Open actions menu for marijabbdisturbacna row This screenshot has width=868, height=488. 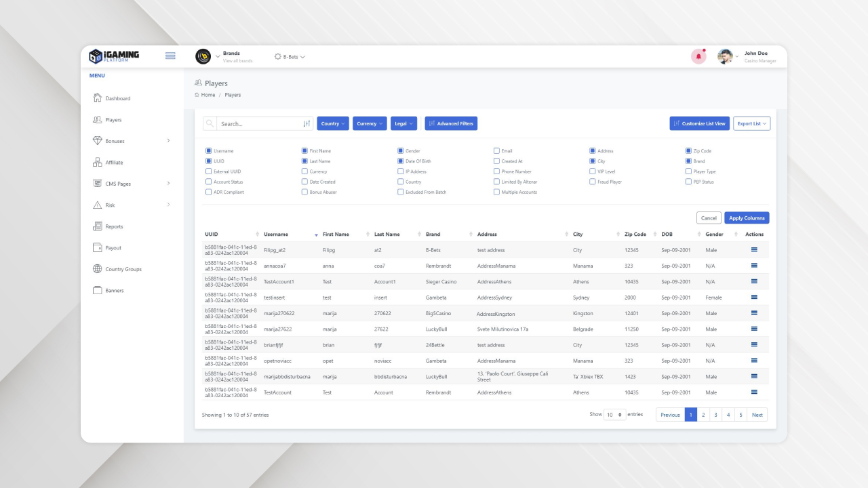tap(754, 376)
